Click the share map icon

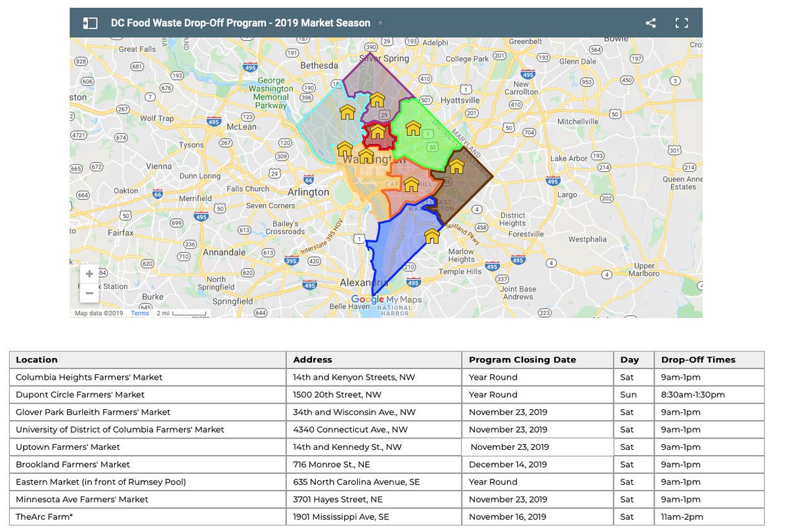[x=651, y=23]
